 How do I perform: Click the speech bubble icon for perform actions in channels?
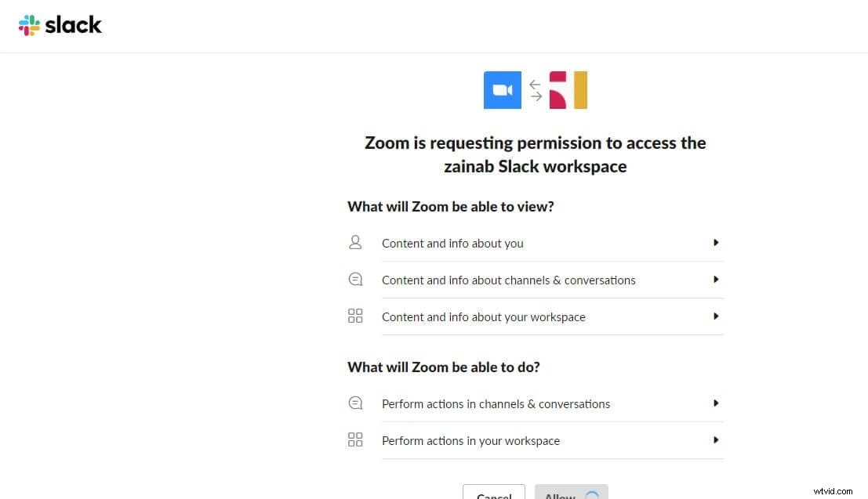coord(355,403)
